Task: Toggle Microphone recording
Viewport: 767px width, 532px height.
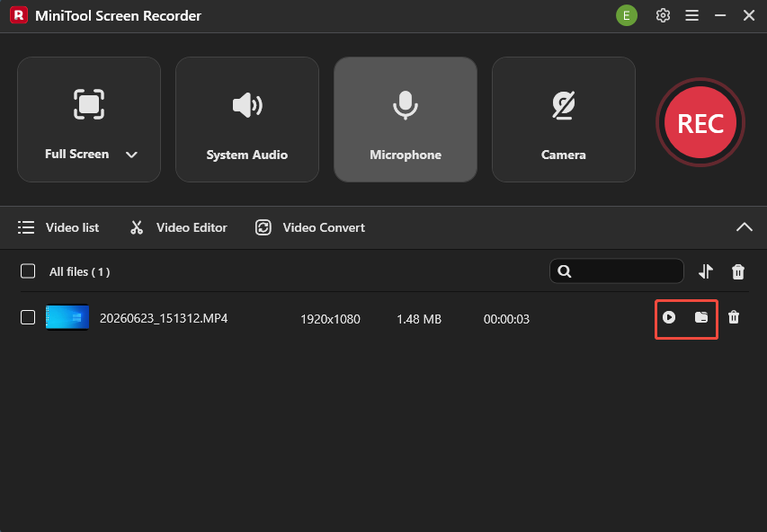Action: [x=406, y=120]
